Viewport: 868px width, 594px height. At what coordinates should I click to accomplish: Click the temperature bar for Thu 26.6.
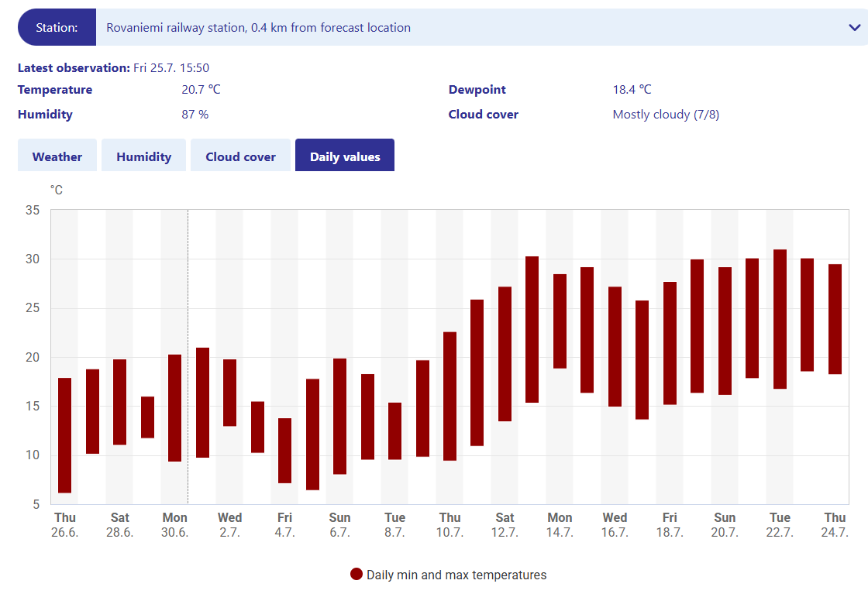point(65,435)
